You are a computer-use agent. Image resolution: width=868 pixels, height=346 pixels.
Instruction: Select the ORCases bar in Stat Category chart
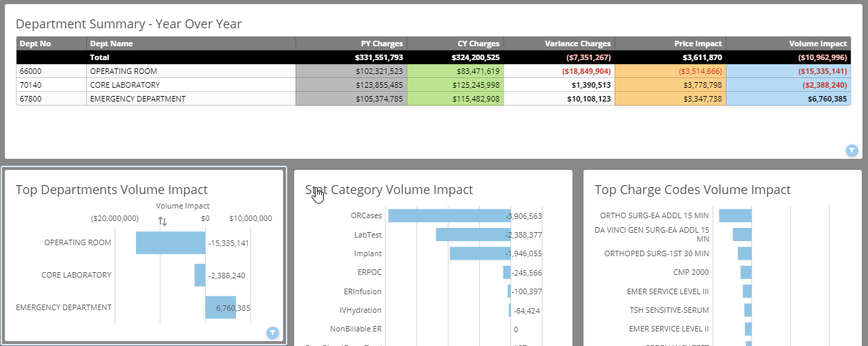(x=448, y=216)
